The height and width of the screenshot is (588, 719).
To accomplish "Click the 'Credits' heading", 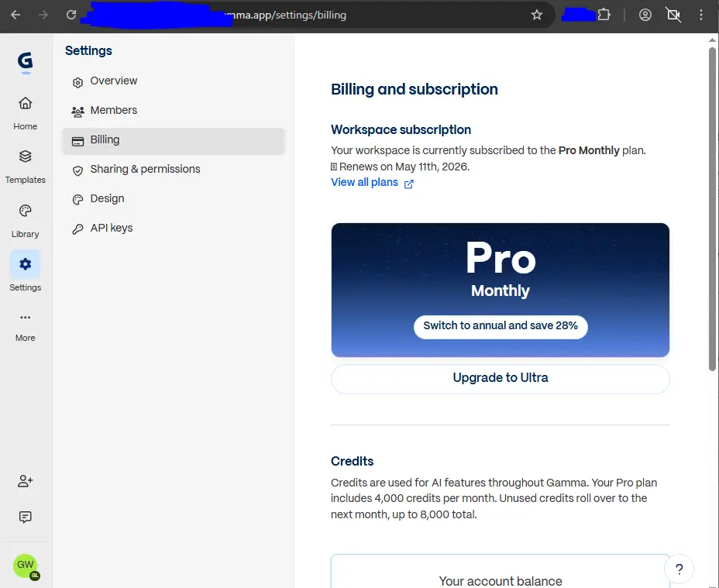I will point(353,461).
